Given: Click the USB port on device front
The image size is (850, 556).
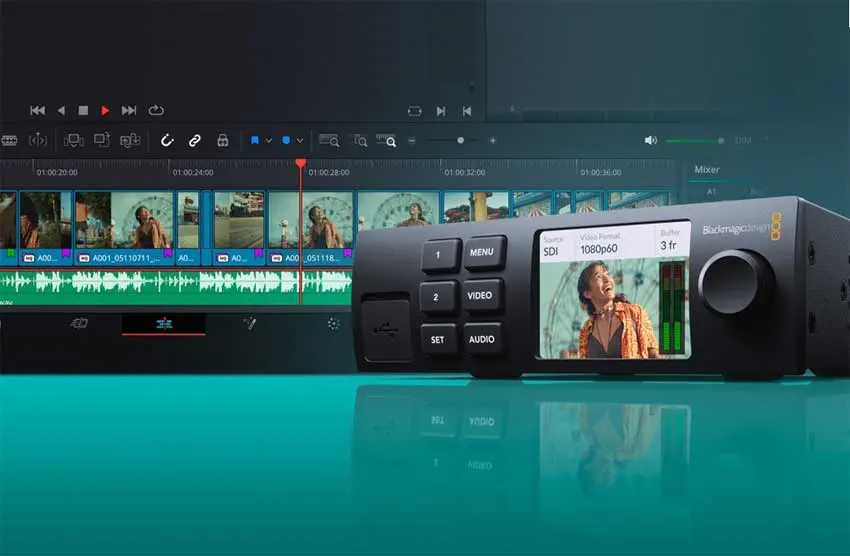Looking at the screenshot, I should tap(386, 329).
